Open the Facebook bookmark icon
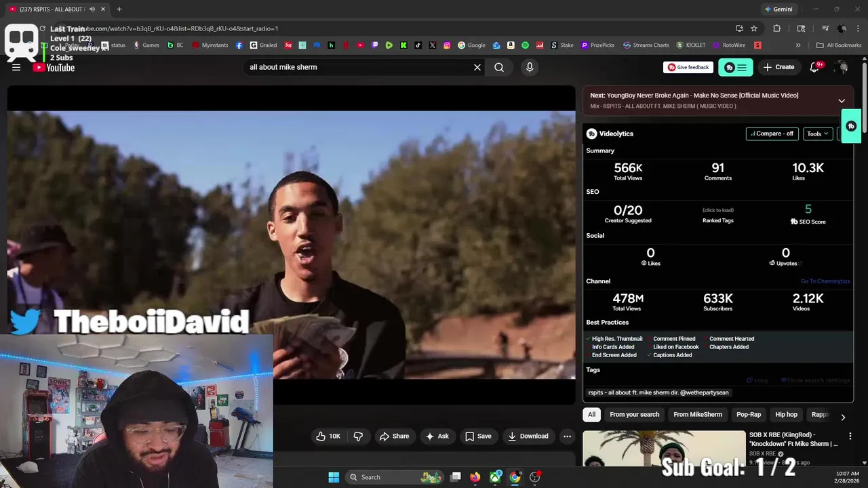This screenshot has width=868, height=488. coord(239,45)
